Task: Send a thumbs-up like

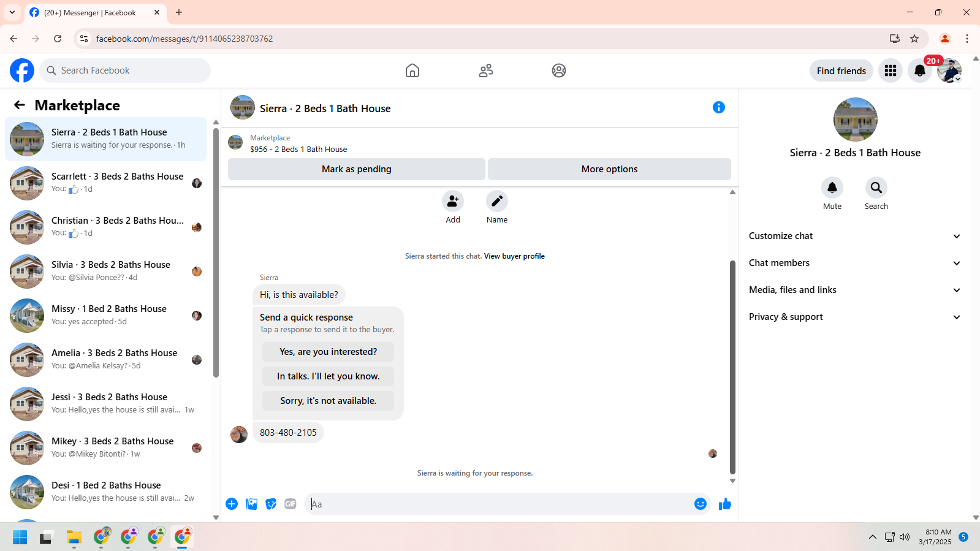Action: 725,504
